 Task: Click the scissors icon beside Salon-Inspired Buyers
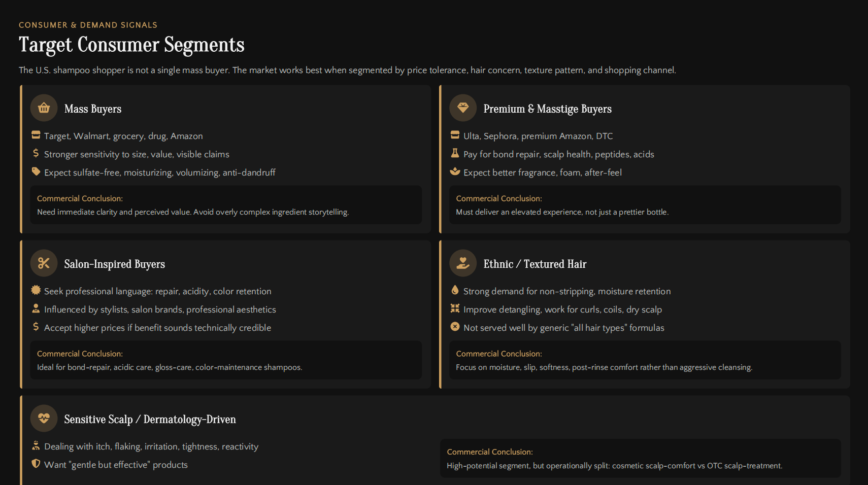pos(44,263)
